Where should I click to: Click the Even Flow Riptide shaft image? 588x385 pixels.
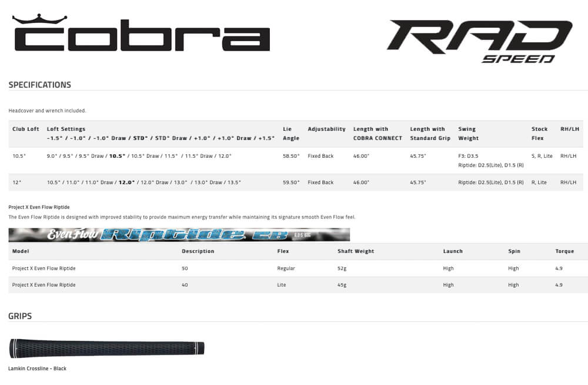(179, 235)
